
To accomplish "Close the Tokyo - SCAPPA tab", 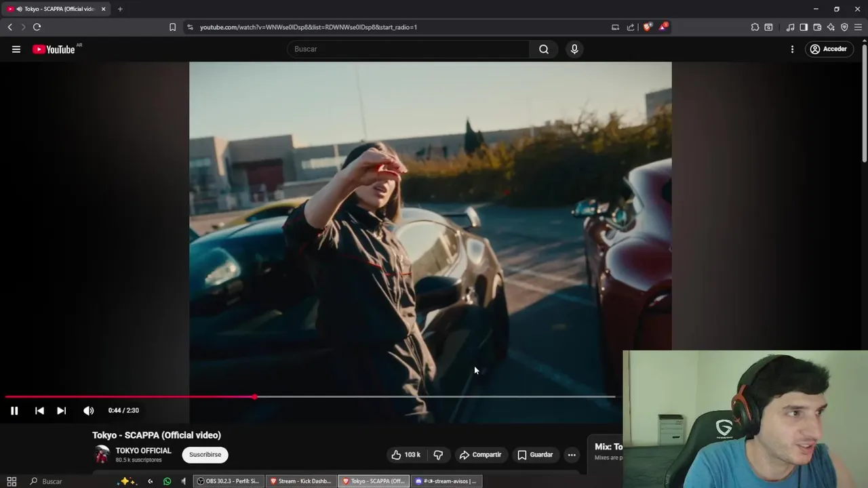I will 103,9.
